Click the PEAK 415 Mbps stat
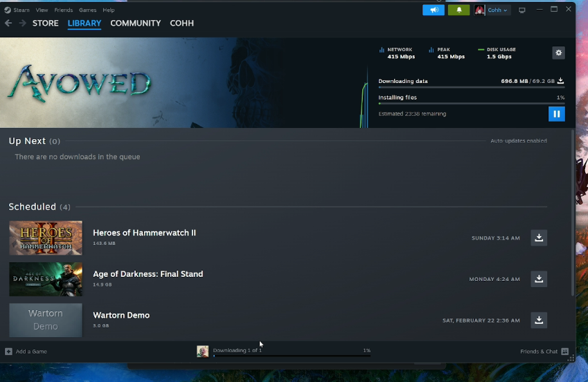Screen dimensions: 588x382 (447, 53)
